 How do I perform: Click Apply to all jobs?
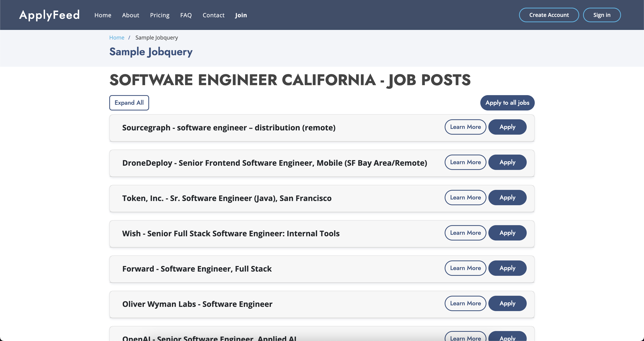click(507, 103)
